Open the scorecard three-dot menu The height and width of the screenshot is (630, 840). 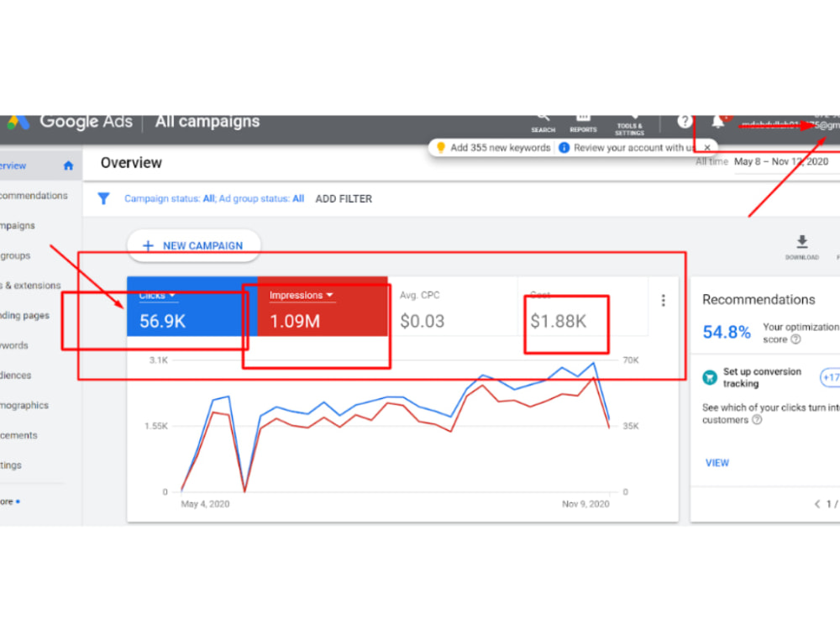point(664,301)
